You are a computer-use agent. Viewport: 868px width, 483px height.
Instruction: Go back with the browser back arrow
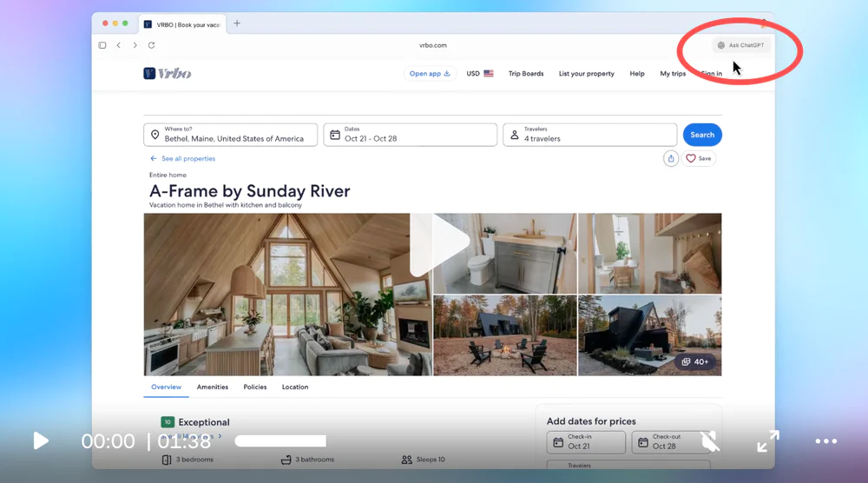pos(119,45)
